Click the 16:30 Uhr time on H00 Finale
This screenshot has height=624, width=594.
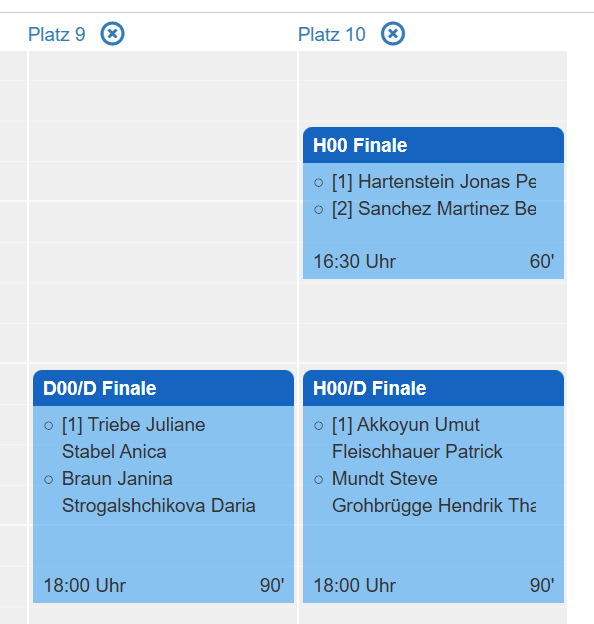(x=354, y=262)
